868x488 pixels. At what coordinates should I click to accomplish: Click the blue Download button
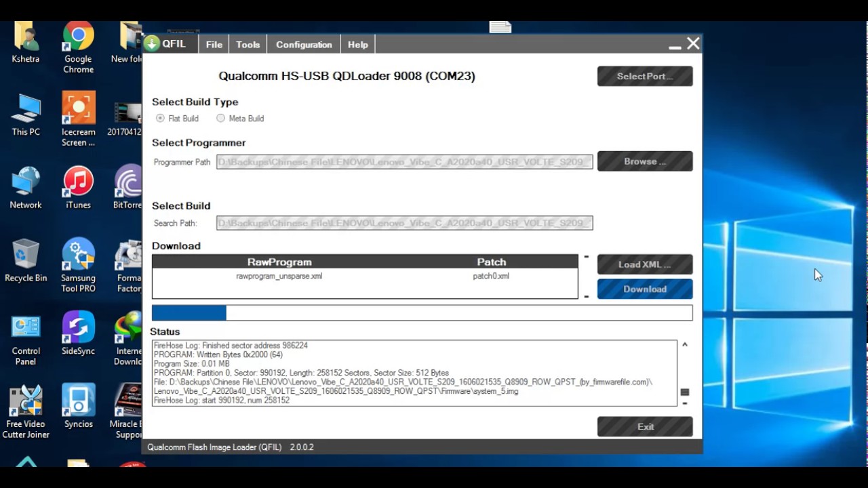tap(645, 289)
